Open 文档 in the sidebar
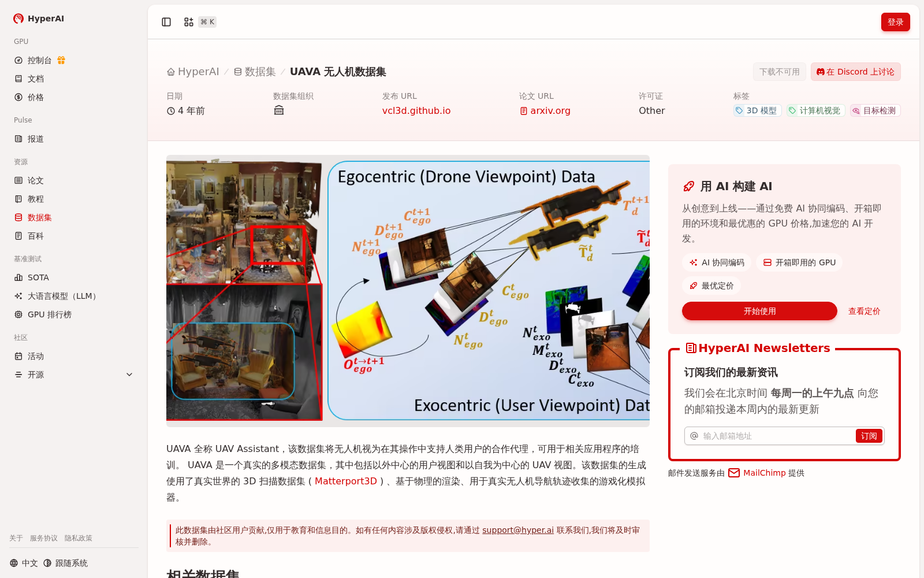The height and width of the screenshot is (578, 924). [36, 79]
